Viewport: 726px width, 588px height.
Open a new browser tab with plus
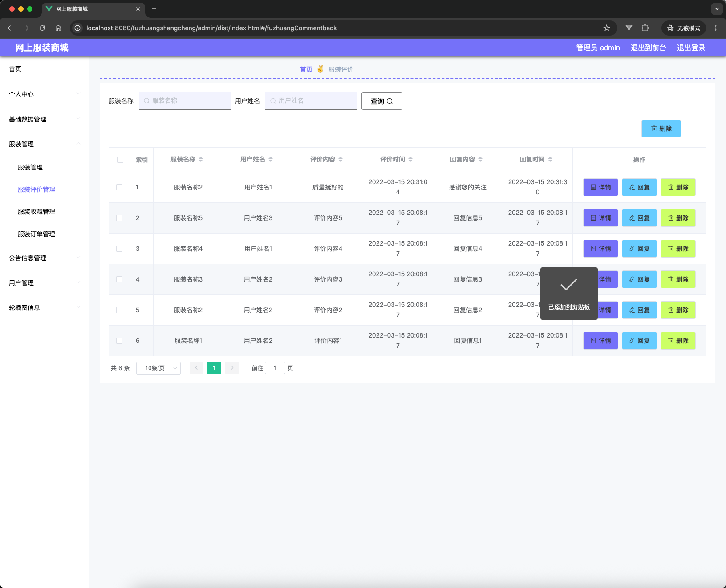pyautogui.click(x=154, y=9)
